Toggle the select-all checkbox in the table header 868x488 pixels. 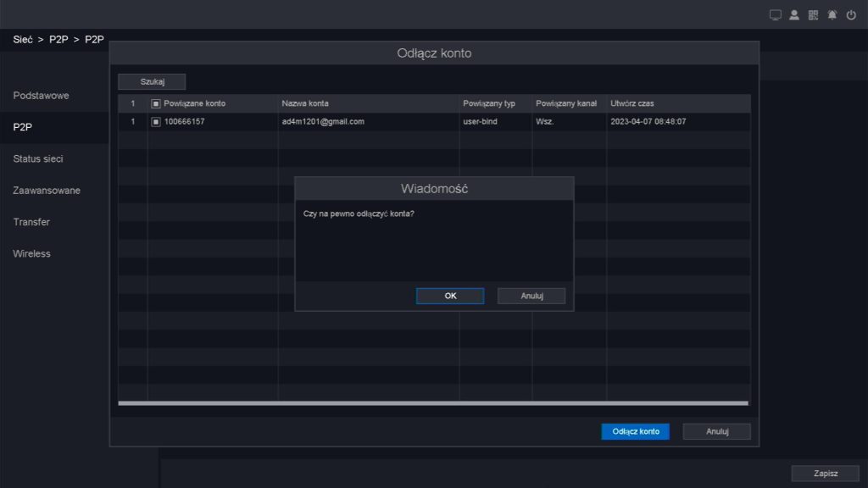[156, 103]
